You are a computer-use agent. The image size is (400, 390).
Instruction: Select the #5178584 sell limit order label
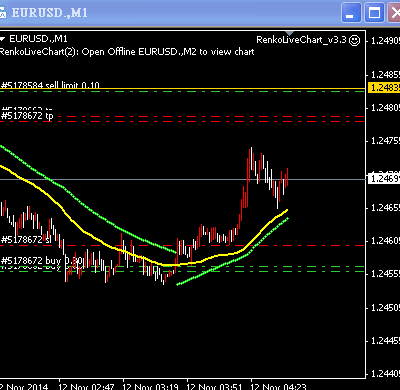pos(50,85)
